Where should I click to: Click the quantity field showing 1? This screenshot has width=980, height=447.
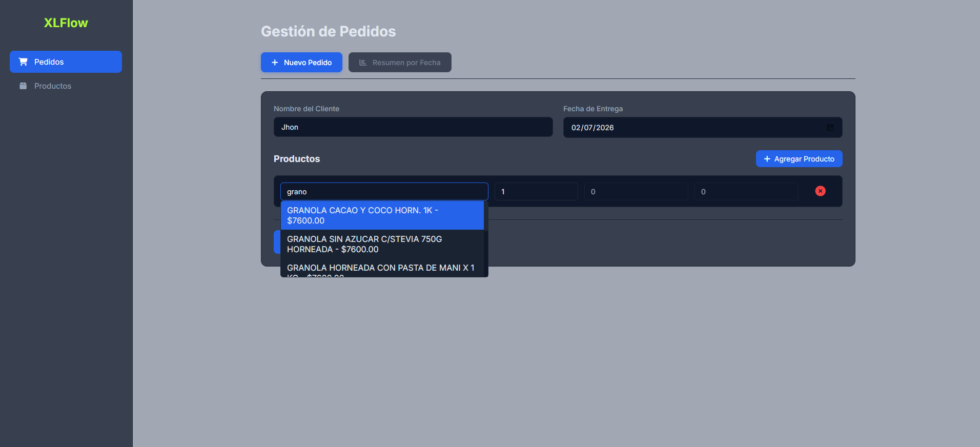[536, 192]
